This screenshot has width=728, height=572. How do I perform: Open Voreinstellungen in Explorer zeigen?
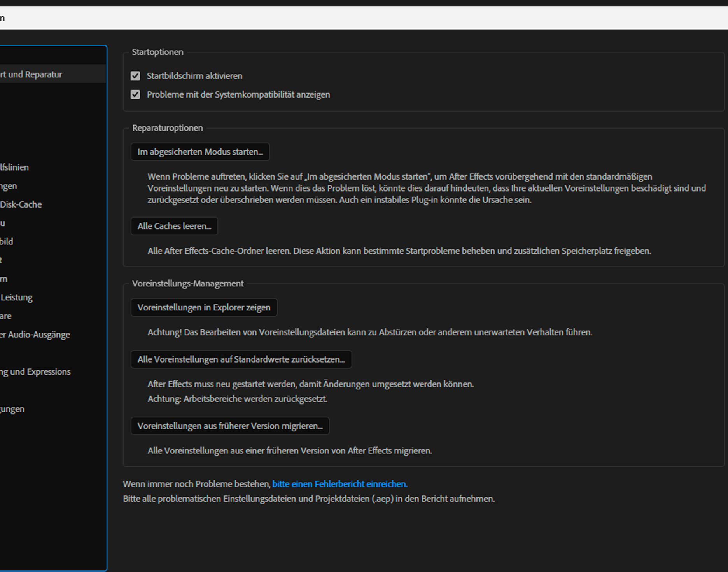tap(204, 307)
